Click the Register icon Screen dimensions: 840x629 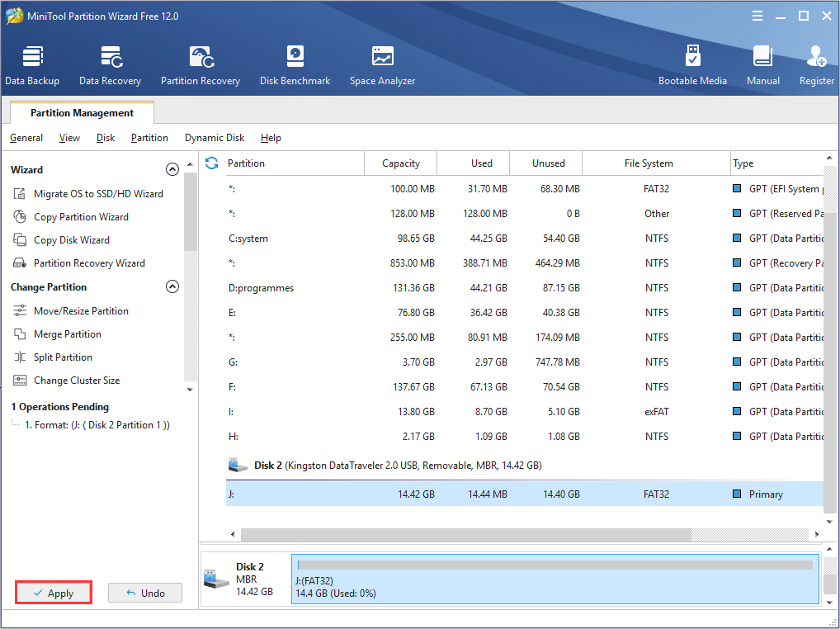(816, 65)
